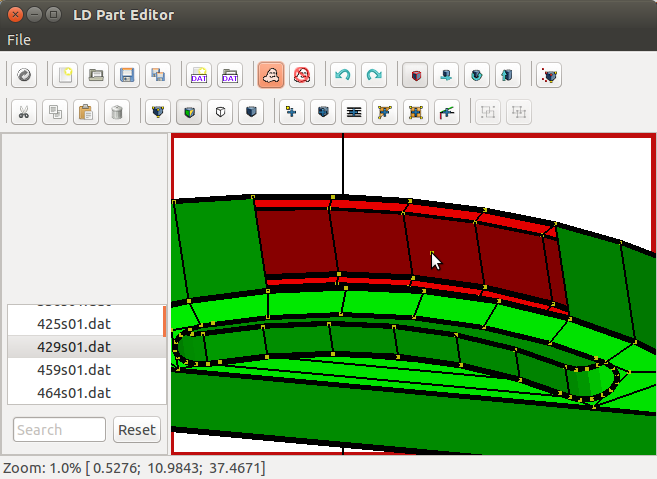
Task: Click the clipboard Paste icon
Action: (x=85, y=113)
